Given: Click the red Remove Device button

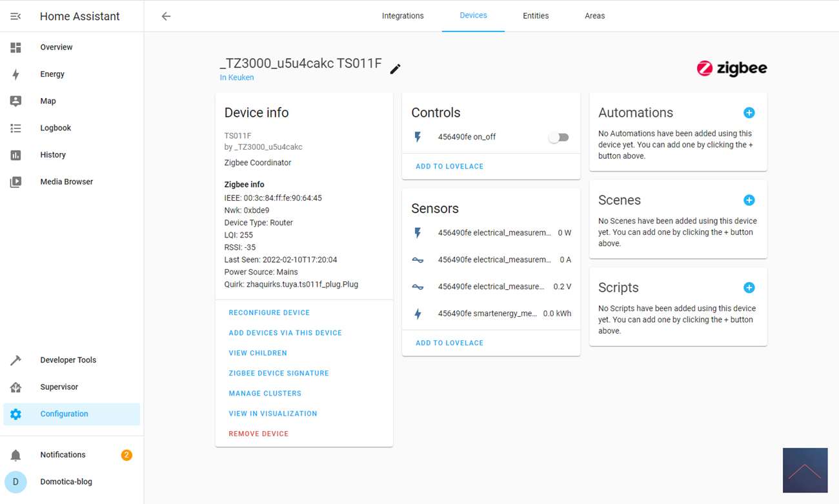Looking at the screenshot, I should (x=258, y=434).
